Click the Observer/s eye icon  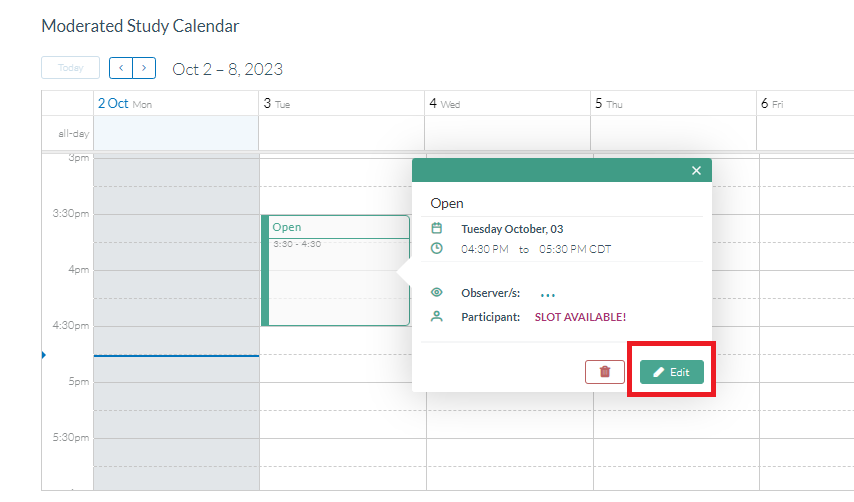click(x=436, y=293)
